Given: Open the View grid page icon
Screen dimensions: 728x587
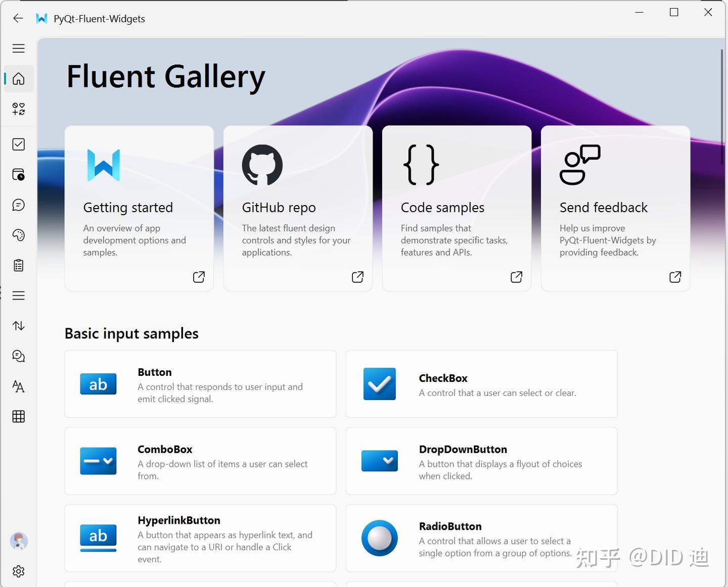Looking at the screenshot, I should coord(18,416).
